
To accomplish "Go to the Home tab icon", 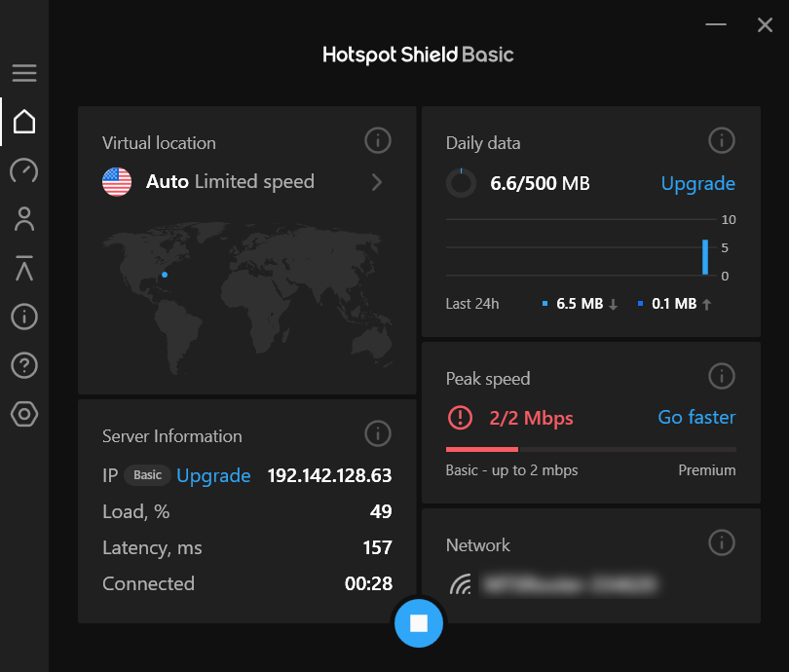I will [x=24, y=122].
